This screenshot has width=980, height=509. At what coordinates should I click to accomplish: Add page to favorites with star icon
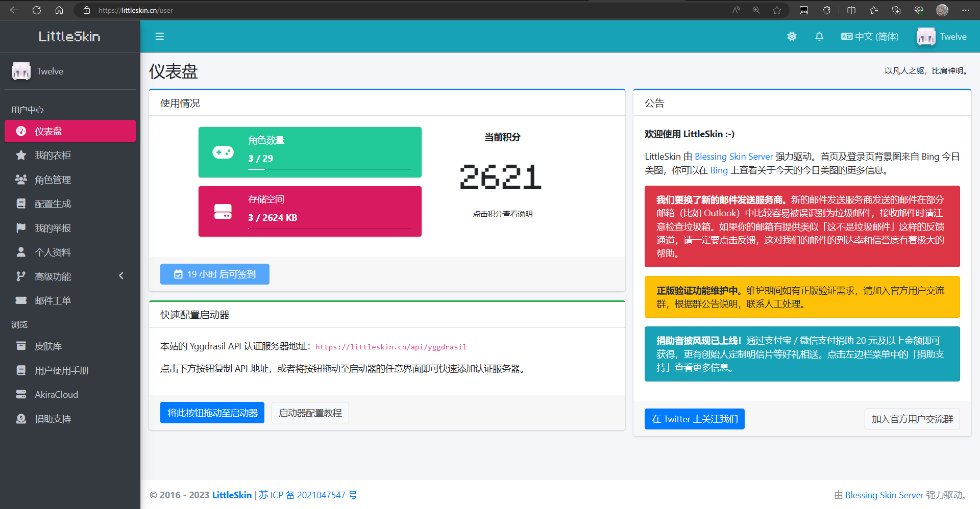[777, 10]
